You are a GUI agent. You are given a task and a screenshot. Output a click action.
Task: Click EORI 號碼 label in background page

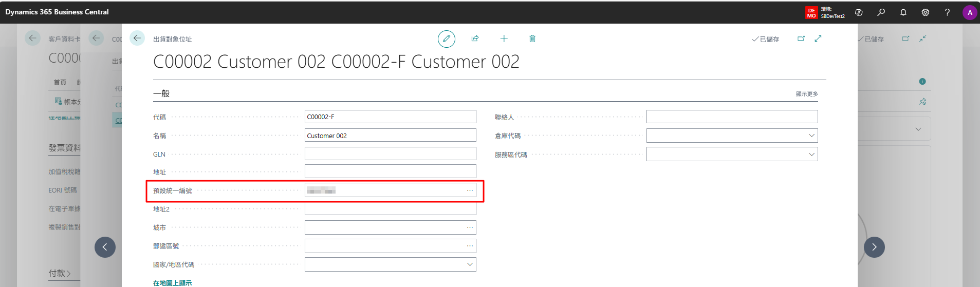[x=63, y=190]
